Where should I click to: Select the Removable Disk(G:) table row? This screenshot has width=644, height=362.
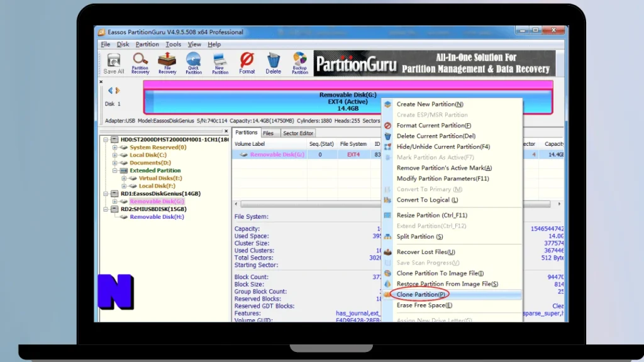[307, 155]
